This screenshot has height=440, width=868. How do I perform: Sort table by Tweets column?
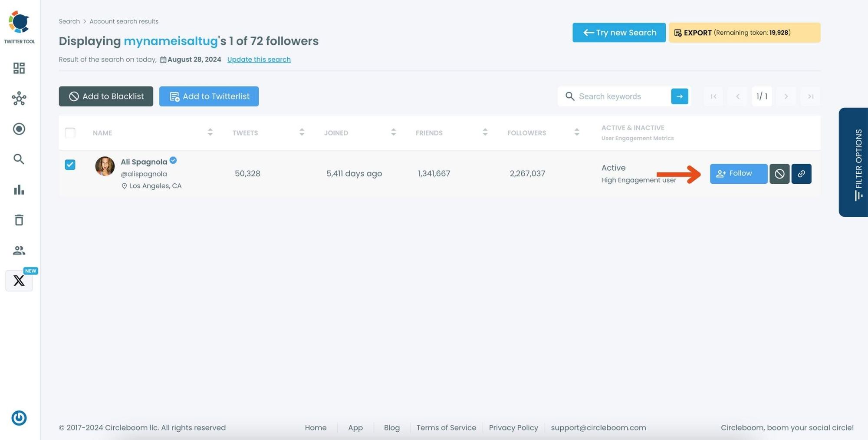pyautogui.click(x=302, y=132)
